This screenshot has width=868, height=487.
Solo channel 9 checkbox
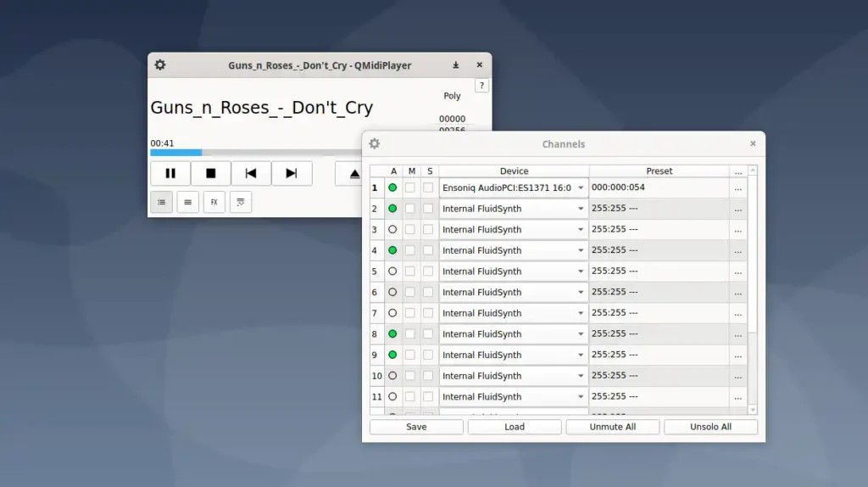[x=428, y=355]
